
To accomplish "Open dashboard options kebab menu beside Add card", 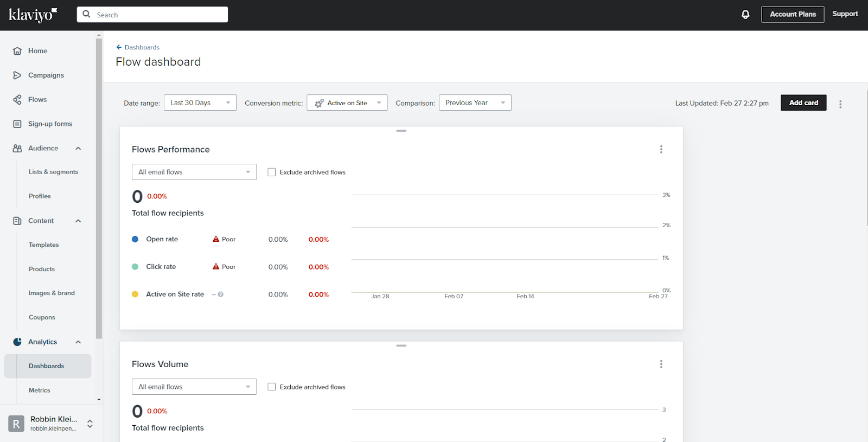I will click(840, 104).
